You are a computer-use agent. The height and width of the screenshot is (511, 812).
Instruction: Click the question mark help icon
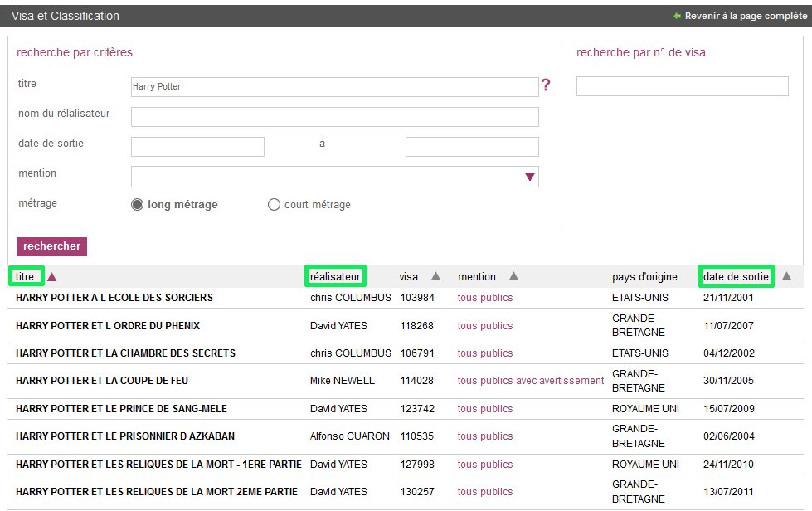546,85
